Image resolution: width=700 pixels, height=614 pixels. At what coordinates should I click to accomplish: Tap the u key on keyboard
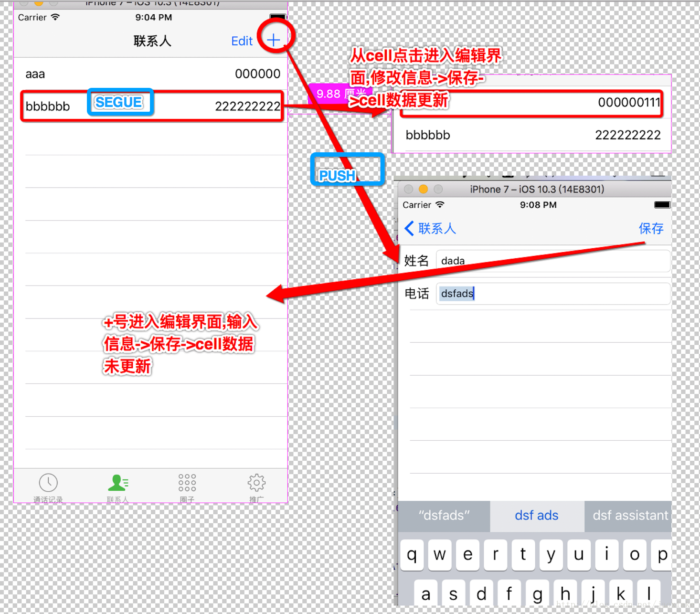pos(579,555)
